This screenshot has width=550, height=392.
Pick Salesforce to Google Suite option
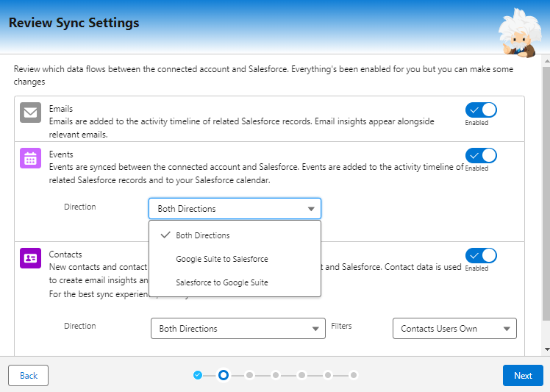coord(221,282)
